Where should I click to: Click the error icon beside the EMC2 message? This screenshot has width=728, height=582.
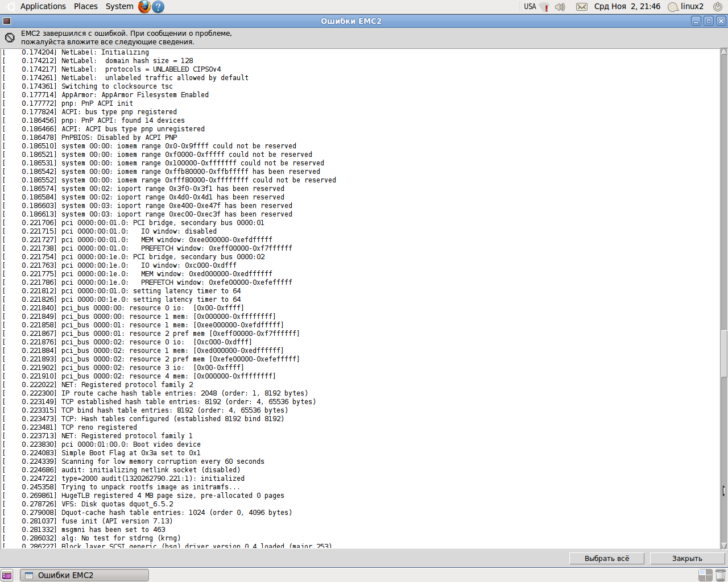tap(10, 38)
